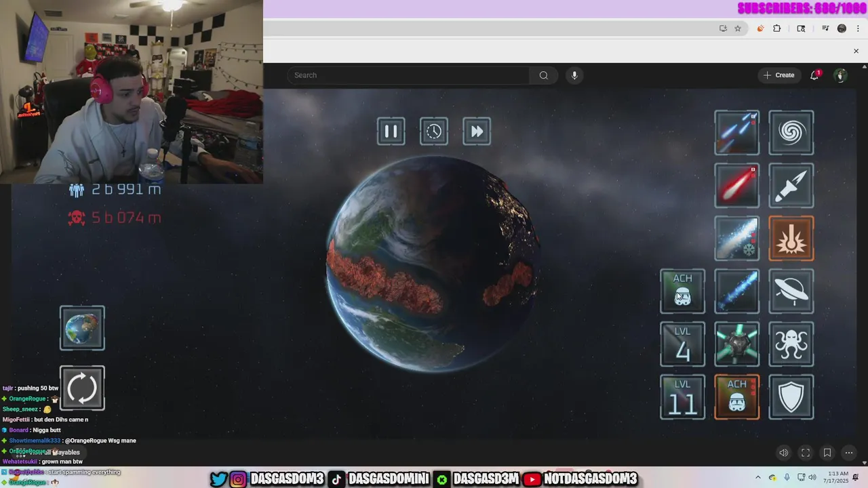Click the reset planet circular arrows
Screen dimensions: 868x488
point(82,388)
